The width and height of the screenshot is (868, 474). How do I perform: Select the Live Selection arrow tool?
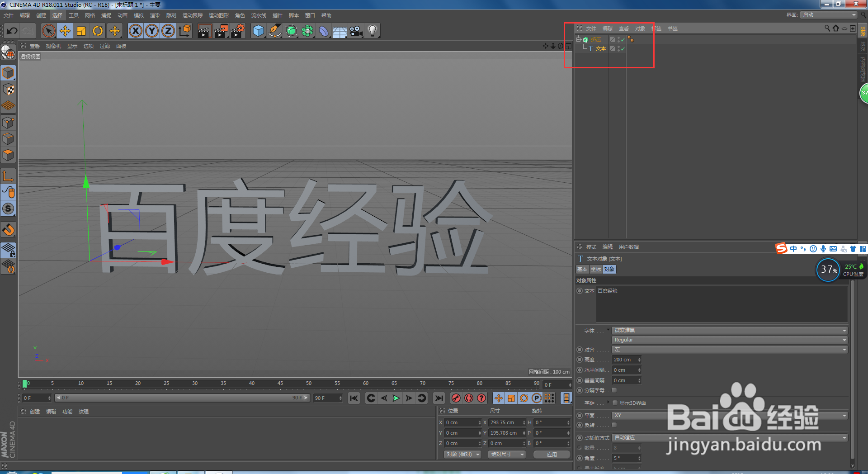pyautogui.click(x=48, y=31)
